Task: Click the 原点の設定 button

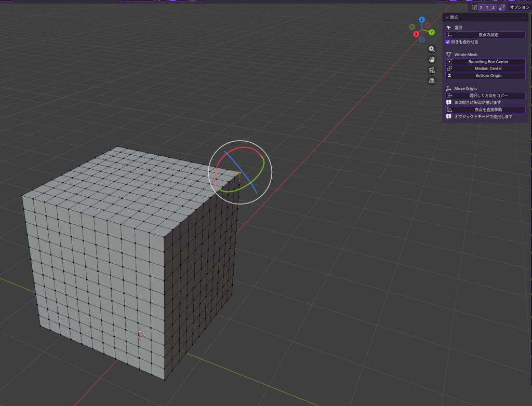Action: [x=486, y=35]
